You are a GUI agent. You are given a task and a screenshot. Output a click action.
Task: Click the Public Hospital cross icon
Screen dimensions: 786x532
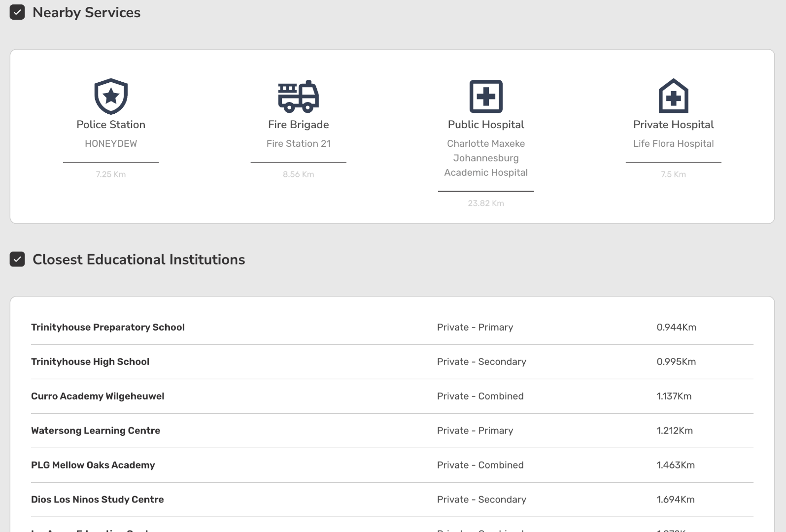486,96
